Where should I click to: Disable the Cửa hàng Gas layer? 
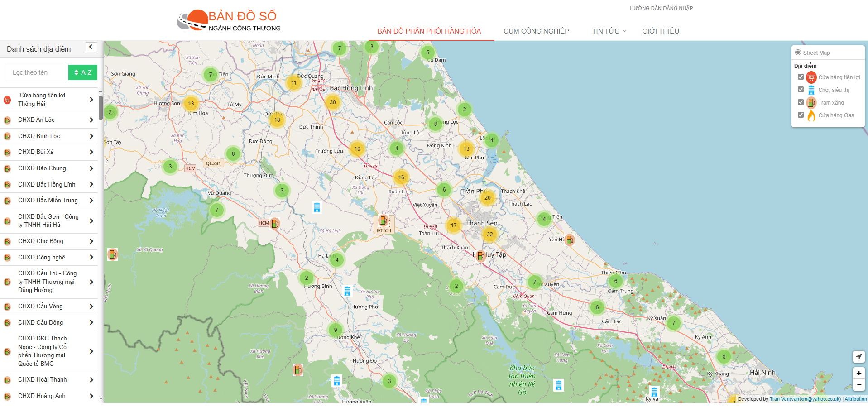click(x=801, y=115)
